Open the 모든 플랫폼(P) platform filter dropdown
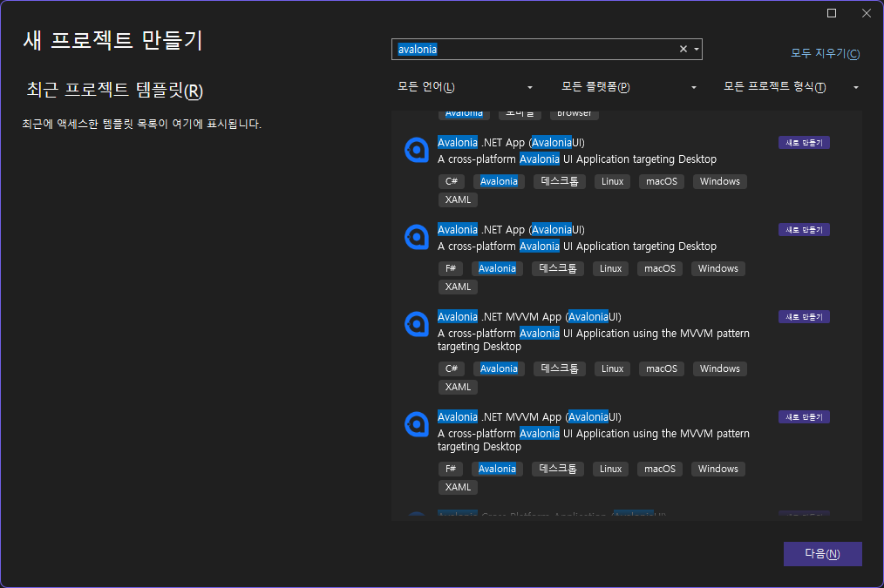 tap(628, 87)
